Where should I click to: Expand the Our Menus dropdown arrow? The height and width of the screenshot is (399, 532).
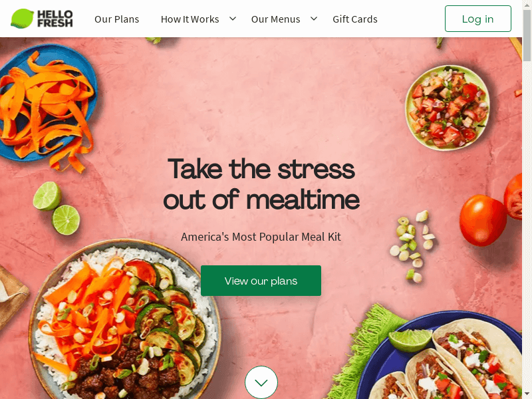[314, 19]
